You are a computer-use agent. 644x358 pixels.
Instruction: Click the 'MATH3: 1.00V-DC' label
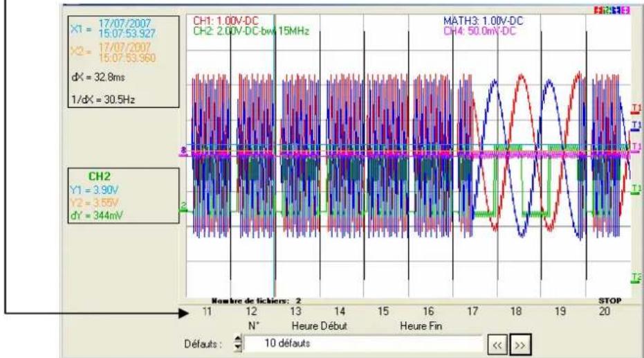(x=484, y=21)
